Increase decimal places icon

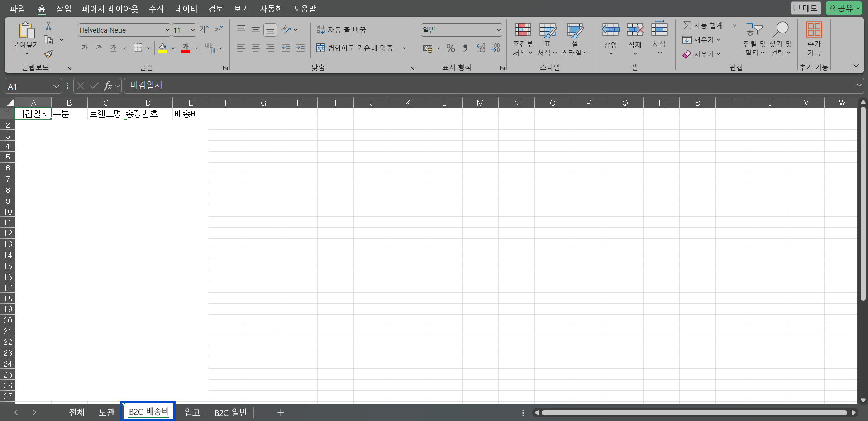click(481, 48)
